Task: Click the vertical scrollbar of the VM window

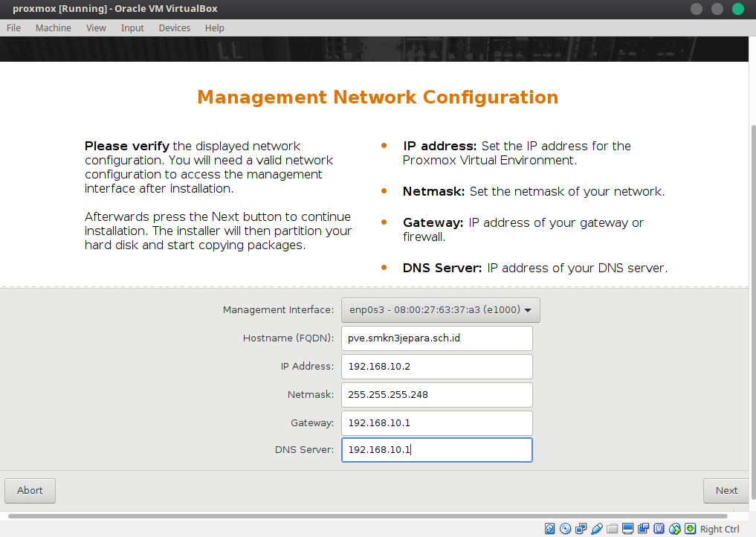Action: [753, 312]
